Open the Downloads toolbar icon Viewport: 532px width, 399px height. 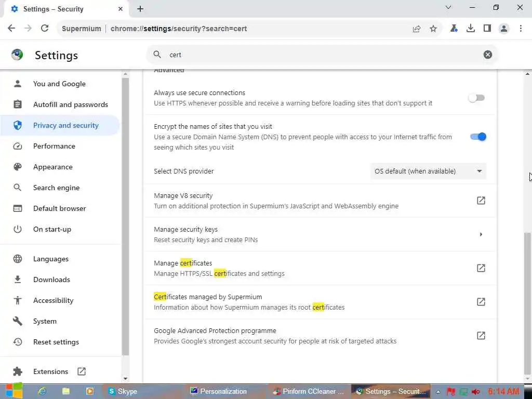point(471,29)
